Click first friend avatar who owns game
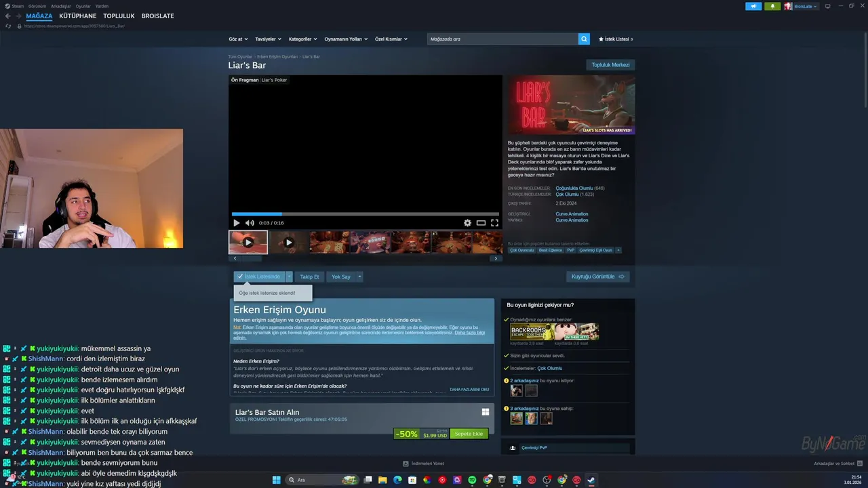Viewport: 868px width, 488px height. pyautogui.click(x=517, y=418)
